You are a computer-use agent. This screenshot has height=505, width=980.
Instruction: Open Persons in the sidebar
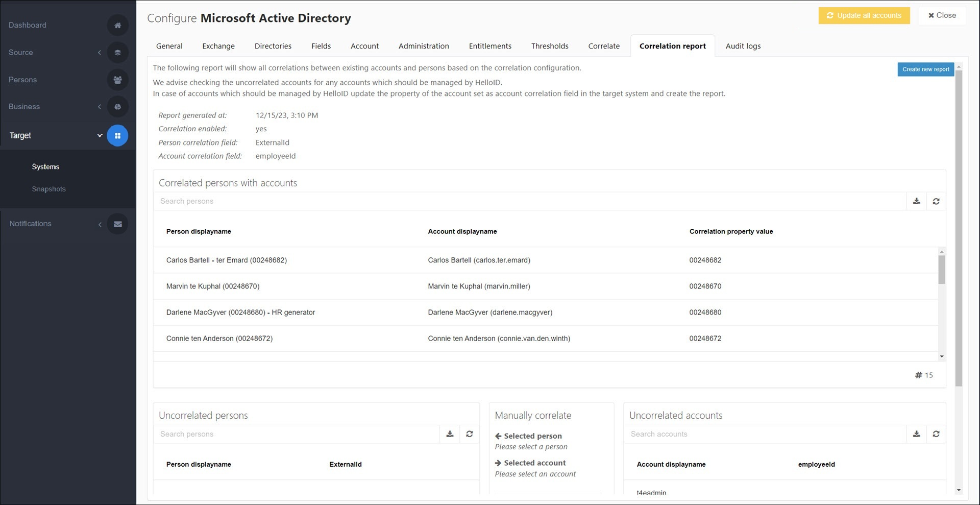(22, 80)
